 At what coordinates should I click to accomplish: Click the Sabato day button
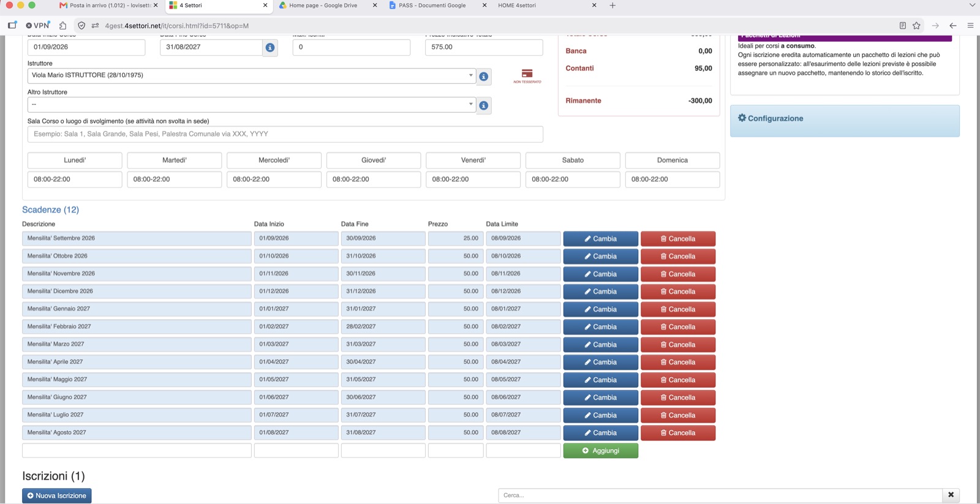click(573, 160)
